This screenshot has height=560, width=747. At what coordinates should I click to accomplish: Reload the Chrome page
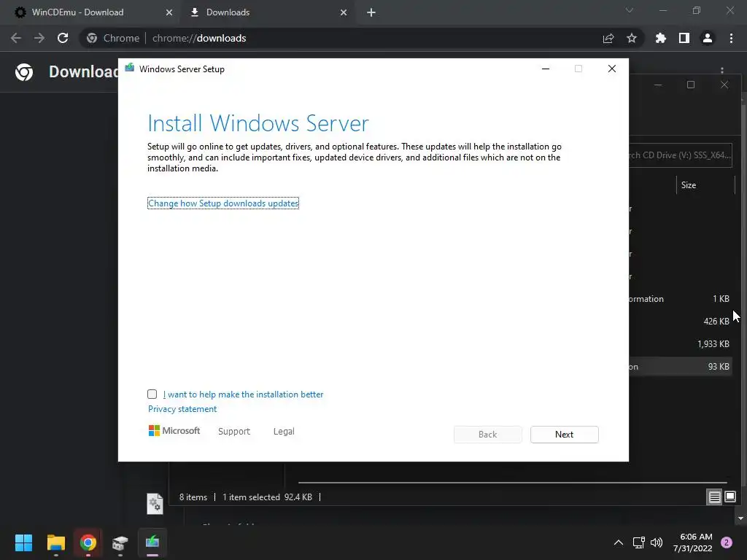pos(63,38)
